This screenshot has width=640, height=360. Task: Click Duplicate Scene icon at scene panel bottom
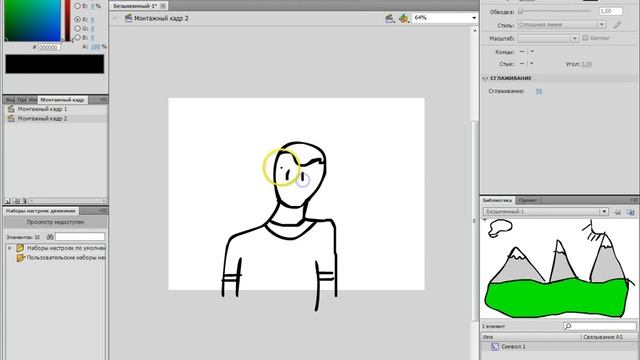(x=16, y=201)
